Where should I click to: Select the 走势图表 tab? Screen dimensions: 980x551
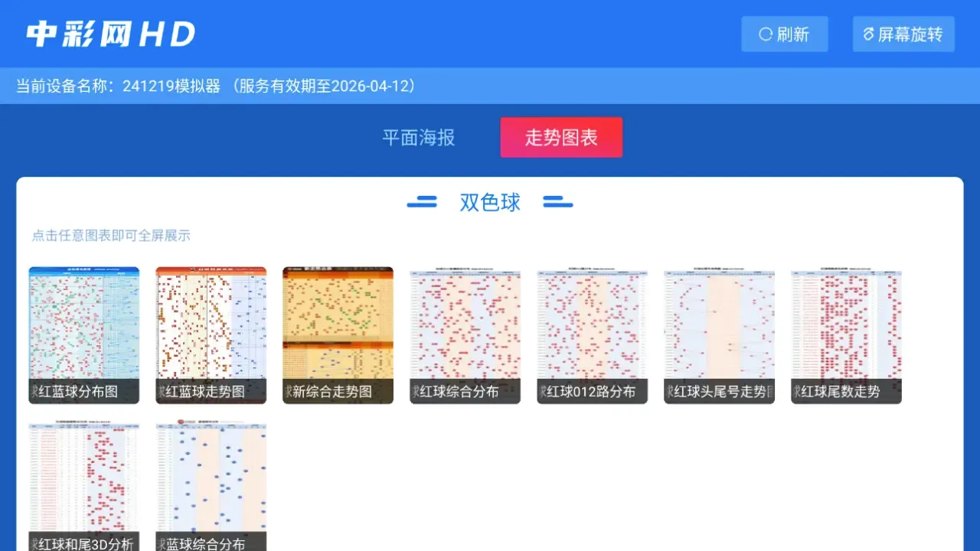click(561, 138)
